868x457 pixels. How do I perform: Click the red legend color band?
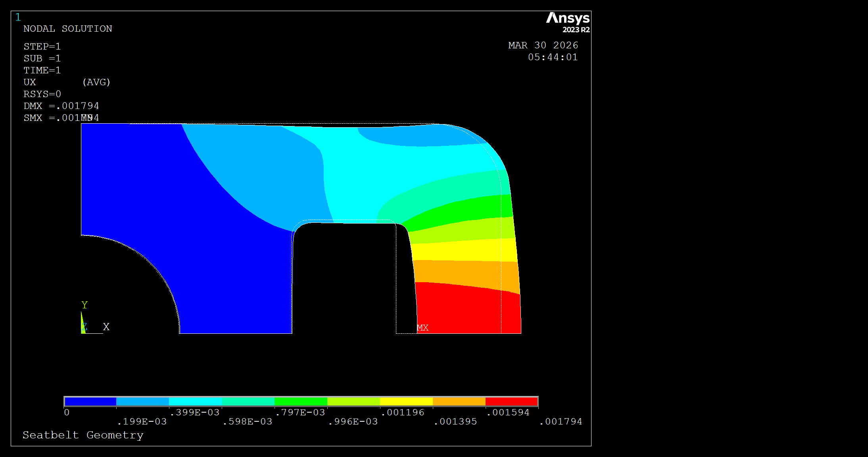(511, 402)
